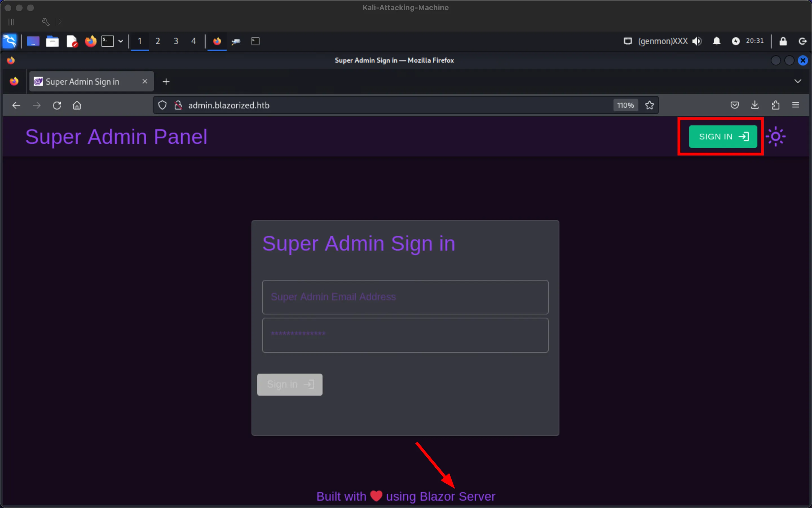Bookmark this page with the star
The image size is (812, 508).
[x=650, y=105]
